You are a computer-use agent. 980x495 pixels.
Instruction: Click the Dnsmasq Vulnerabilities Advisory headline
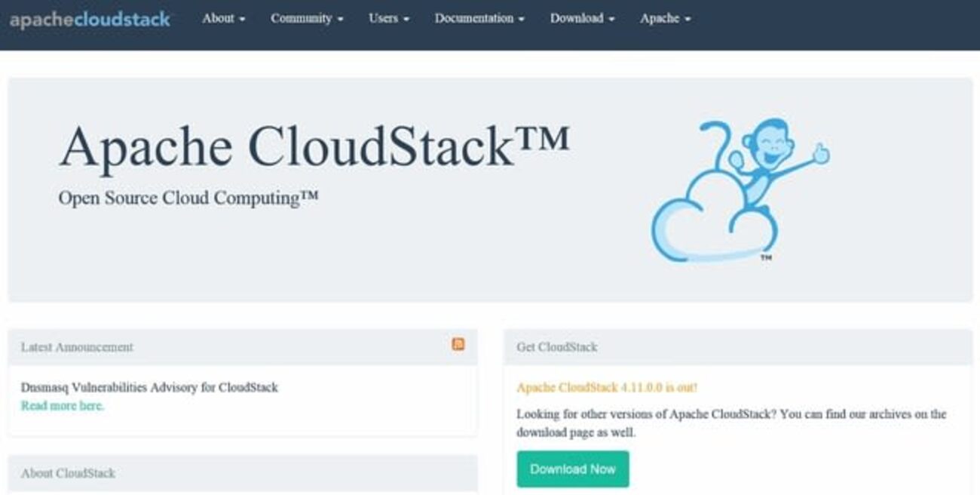coord(149,387)
